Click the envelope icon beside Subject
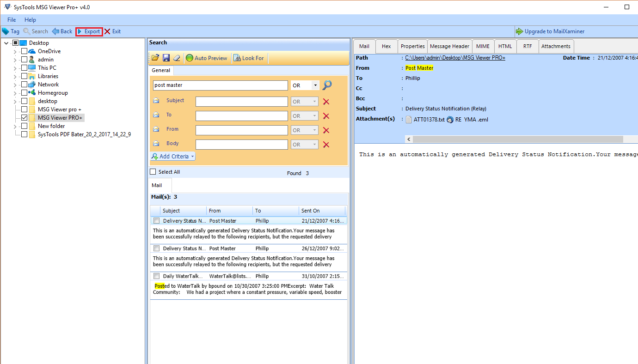Screen dimensions: 638x364 point(156,101)
